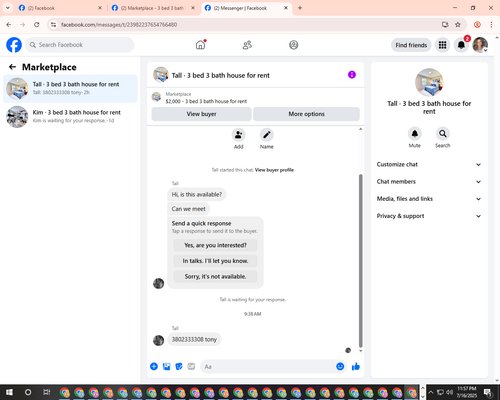The width and height of the screenshot is (500, 400).
Task: Open Cortana search circle in taskbar
Action: (28, 392)
